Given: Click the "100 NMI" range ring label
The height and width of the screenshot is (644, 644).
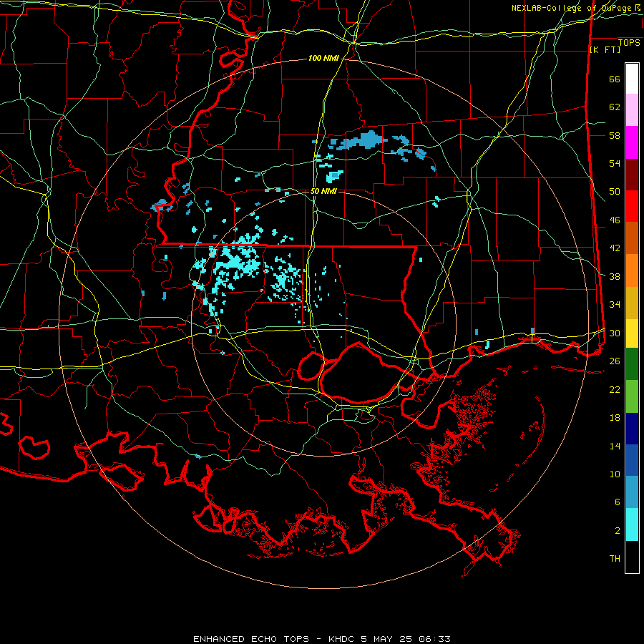Looking at the screenshot, I should pos(323,59).
